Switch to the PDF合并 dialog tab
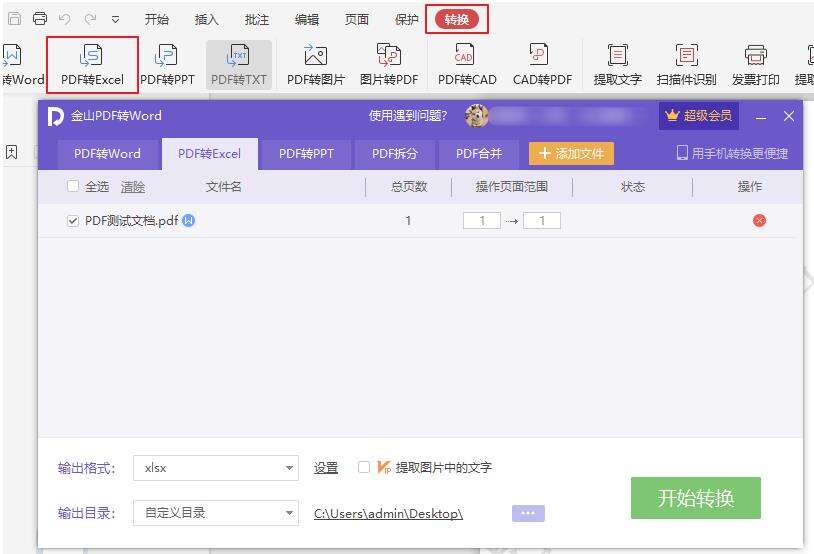This screenshot has height=554, width=814. (479, 154)
